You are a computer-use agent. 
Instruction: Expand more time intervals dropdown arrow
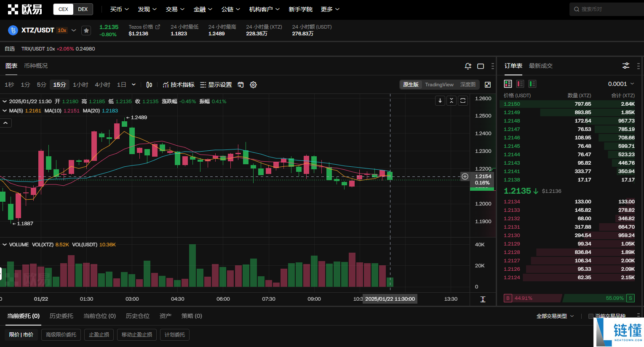(x=134, y=85)
